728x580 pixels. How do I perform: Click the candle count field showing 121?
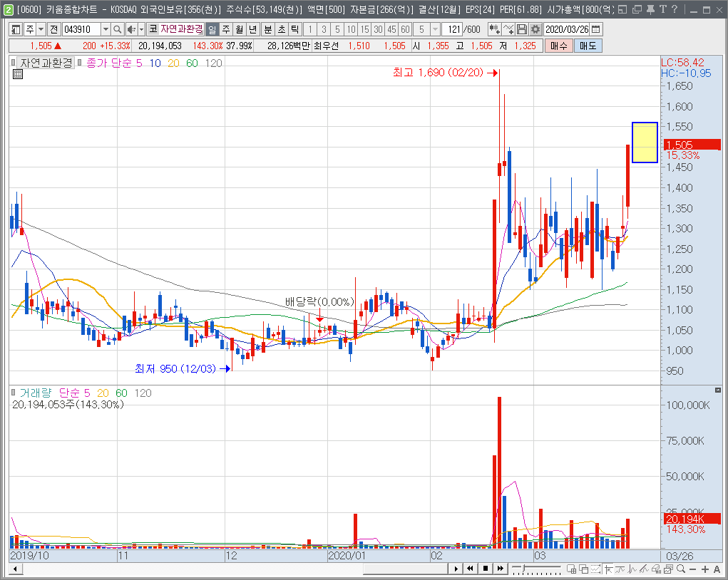tap(452, 30)
